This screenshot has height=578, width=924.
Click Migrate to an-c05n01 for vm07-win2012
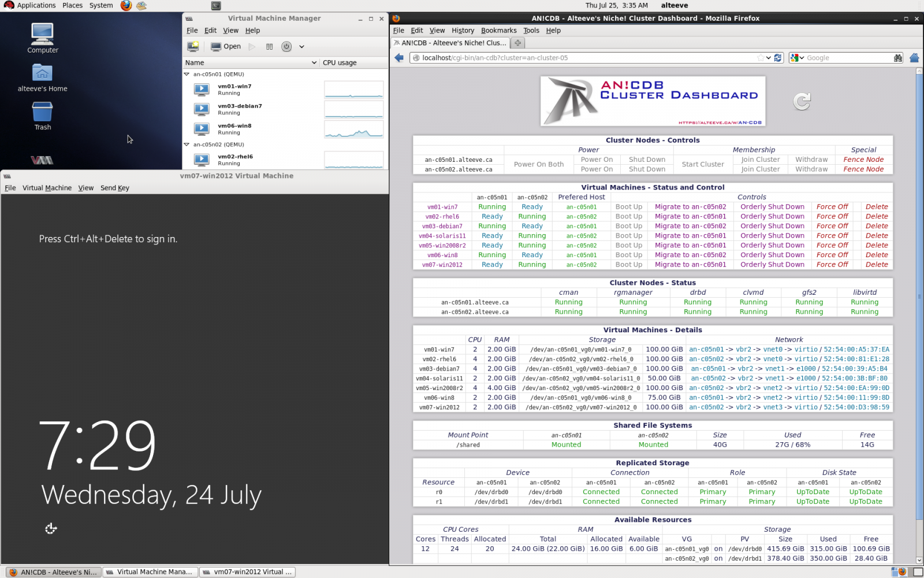click(x=690, y=265)
